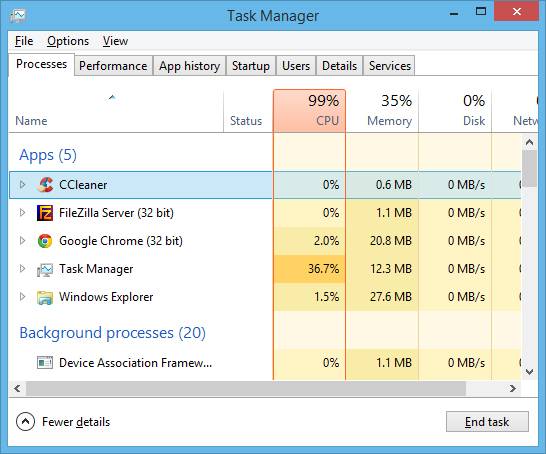Maximize the Task Manager window

tap(481, 11)
